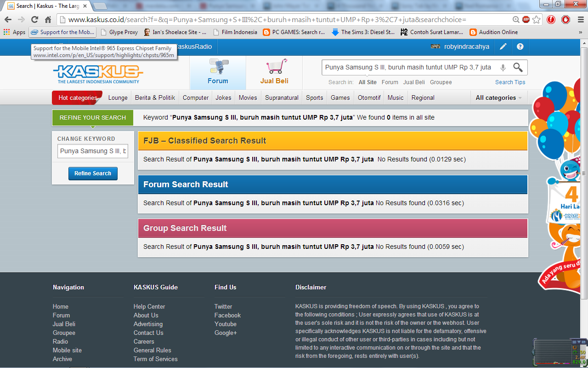588x368 pixels.
Task: Open Term of Services footer link
Action: click(156, 359)
